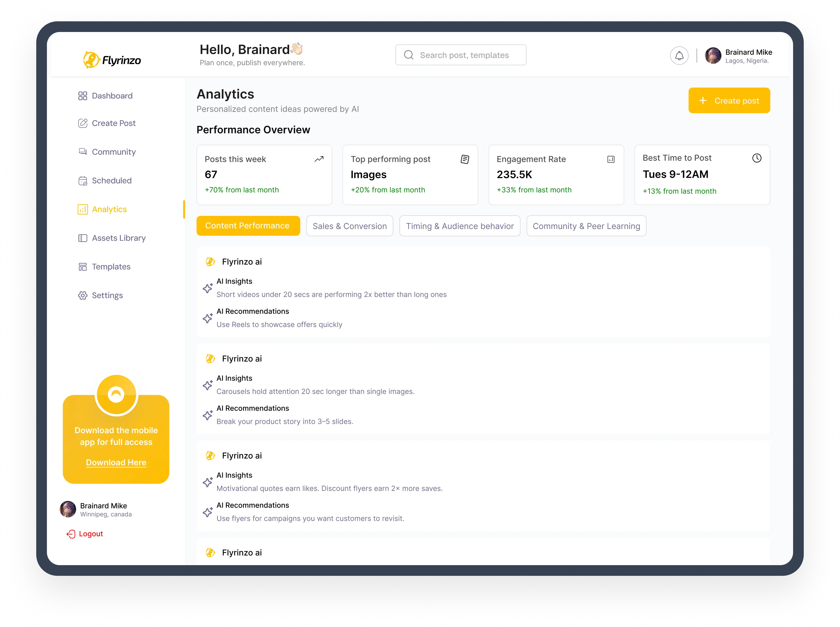The height and width of the screenshot is (627, 840).
Task: Click the Download Here link
Action: [x=116, y=462]
